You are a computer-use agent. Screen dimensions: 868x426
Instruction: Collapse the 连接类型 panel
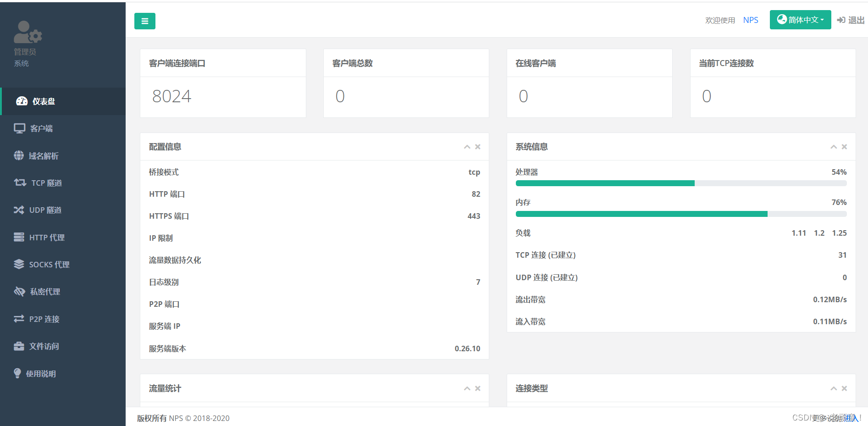(x=834, y=388)
